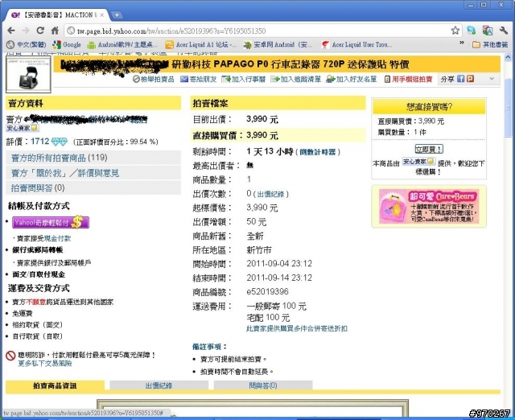Go back with the browser back arrow
Viewport: 515px width, 420px height.
tap(10, 31)
